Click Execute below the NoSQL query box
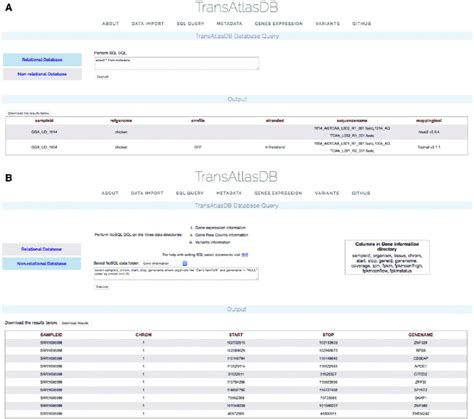Viewport: 474px width, 419px height. point(102,287)
